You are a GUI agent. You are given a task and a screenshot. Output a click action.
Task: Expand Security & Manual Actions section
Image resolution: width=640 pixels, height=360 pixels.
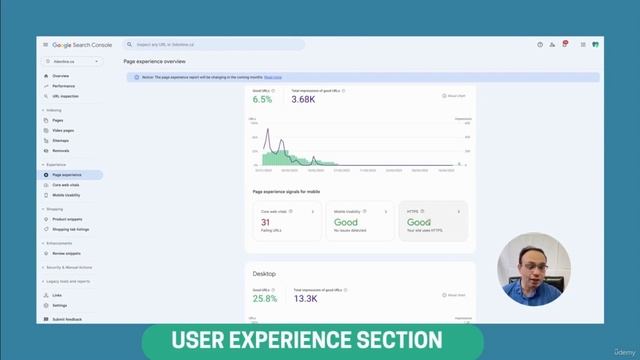click(x=67, y=267)
